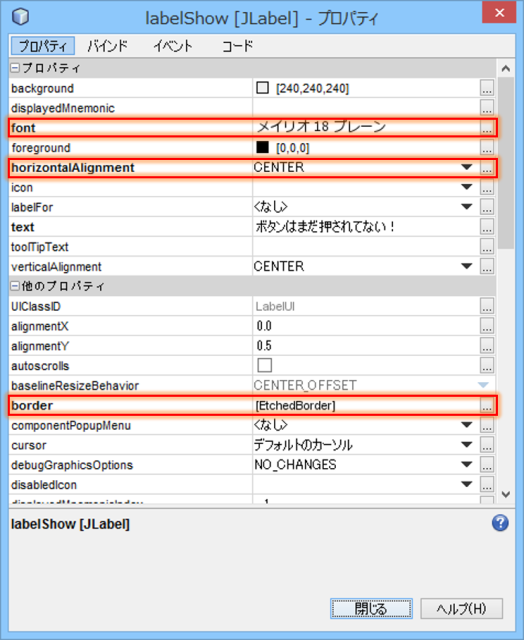Click the background property ellipsis button

point(487,88)
